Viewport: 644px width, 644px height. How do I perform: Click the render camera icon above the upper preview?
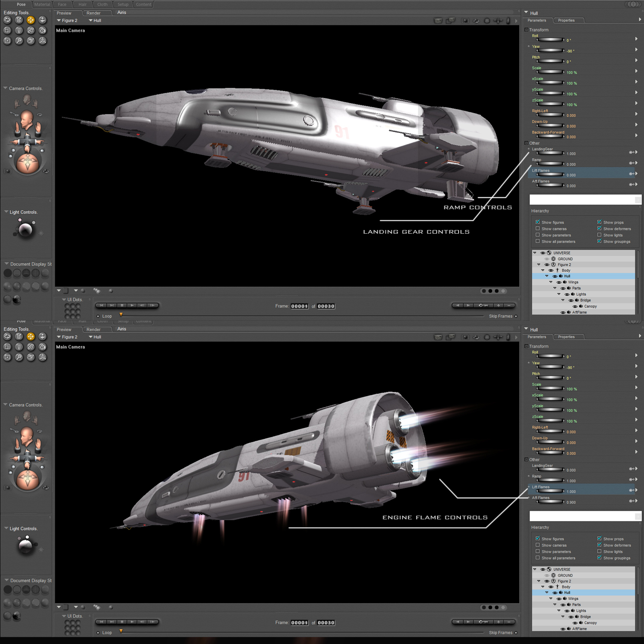(x=438, y=21)
